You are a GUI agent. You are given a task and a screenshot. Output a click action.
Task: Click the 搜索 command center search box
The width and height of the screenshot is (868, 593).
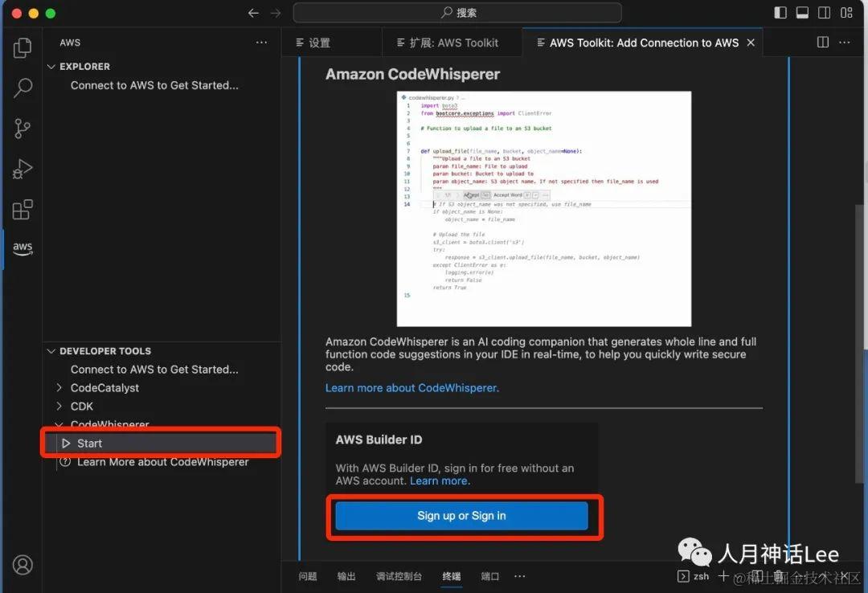coord(457,13)
